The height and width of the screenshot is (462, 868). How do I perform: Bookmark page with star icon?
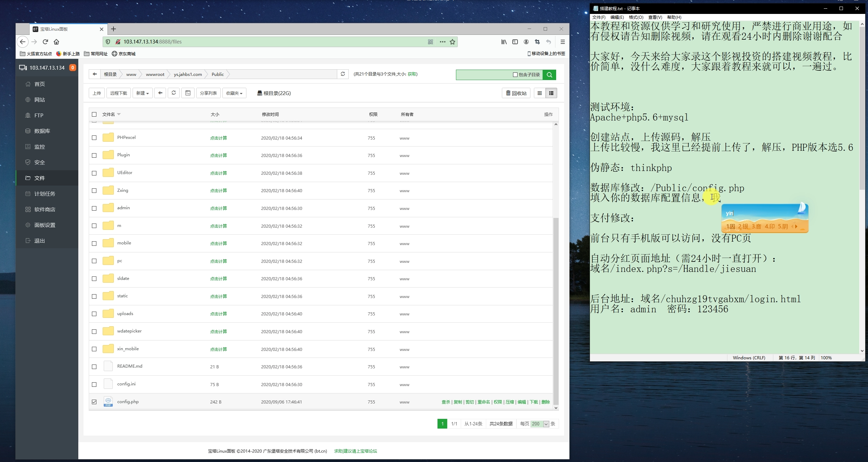(x=452, y=42)
